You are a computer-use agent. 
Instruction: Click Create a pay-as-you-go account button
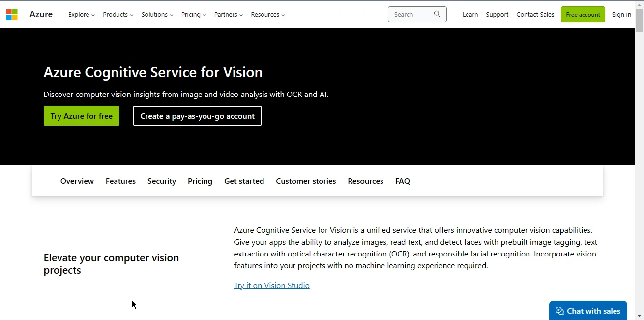point(197,116)
